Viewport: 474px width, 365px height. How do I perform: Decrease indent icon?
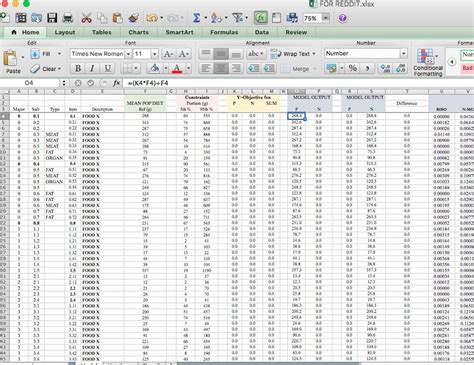[x=254, y=68]
